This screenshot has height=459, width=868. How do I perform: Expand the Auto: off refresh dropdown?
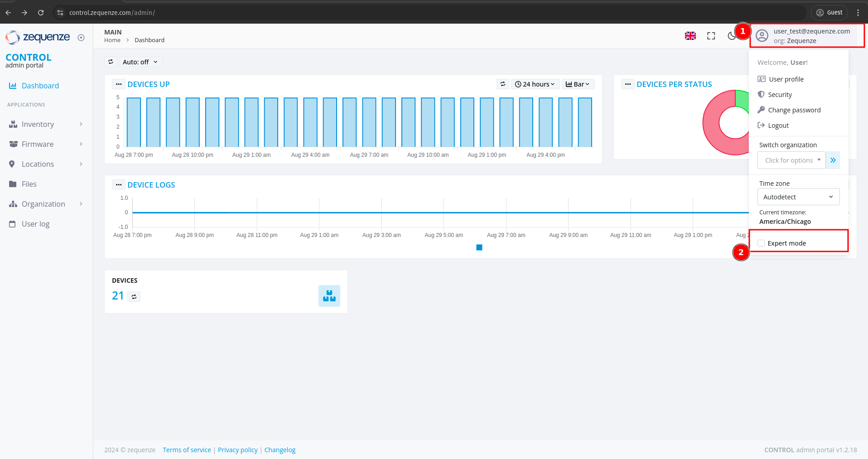pos(140,62)
